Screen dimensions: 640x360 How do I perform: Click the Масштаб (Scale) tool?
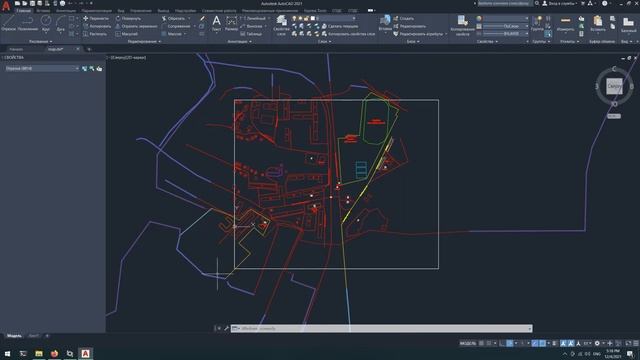click(x=127, y=34)
